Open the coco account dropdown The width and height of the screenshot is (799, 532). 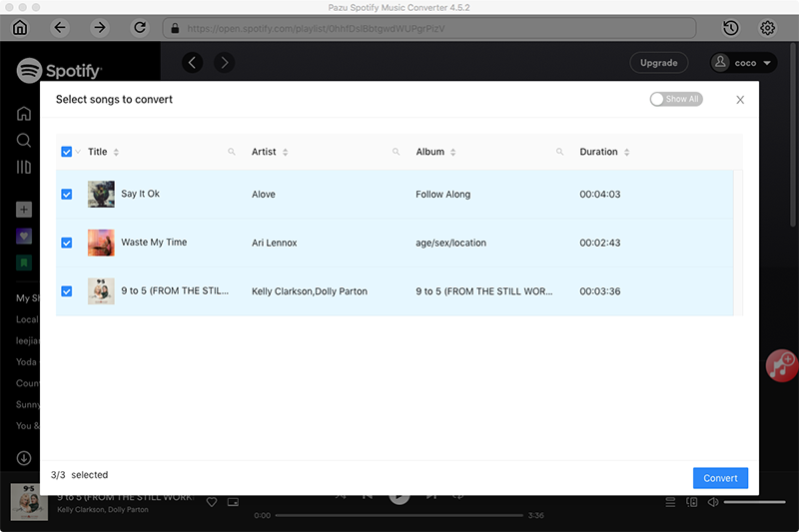(x=744, y=63)
